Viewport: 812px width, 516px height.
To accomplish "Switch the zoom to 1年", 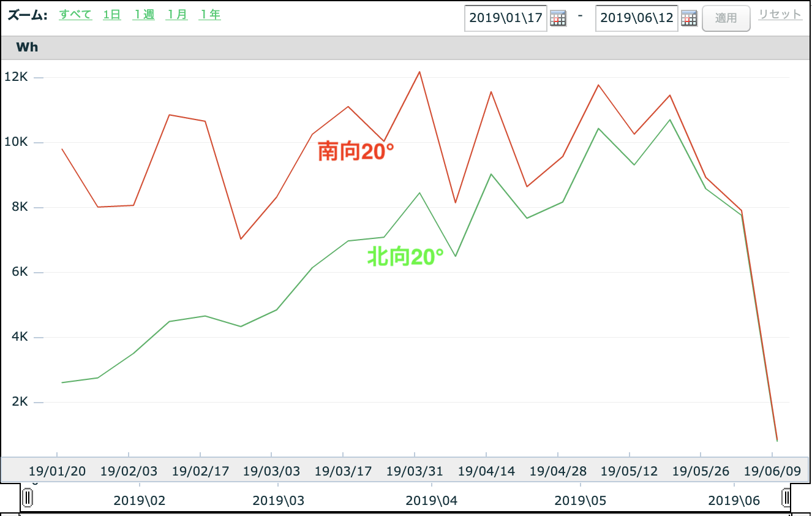I will pyautogui.click(x=210, y=14).
